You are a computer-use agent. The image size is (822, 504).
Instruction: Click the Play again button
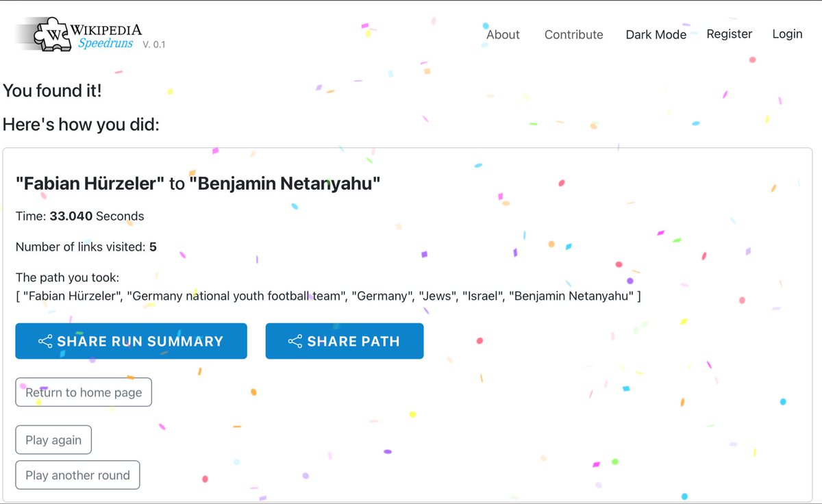pos(53,440)
